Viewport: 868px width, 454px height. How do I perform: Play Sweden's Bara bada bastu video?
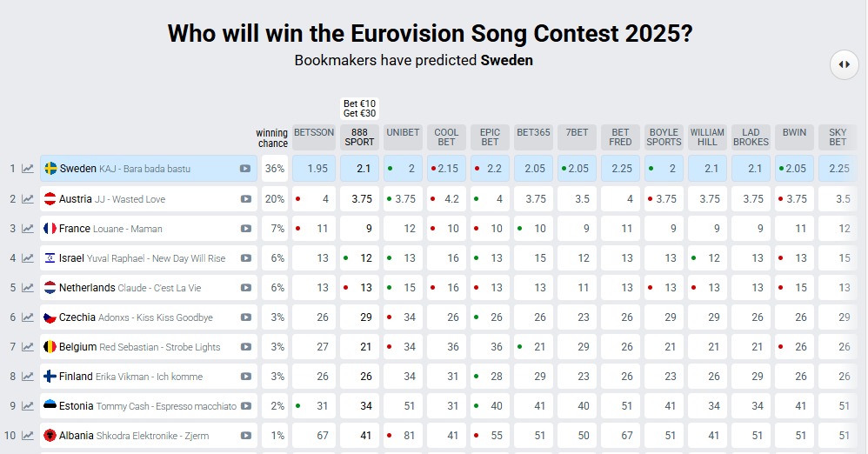pyautogui.click(x=246, y=169)
